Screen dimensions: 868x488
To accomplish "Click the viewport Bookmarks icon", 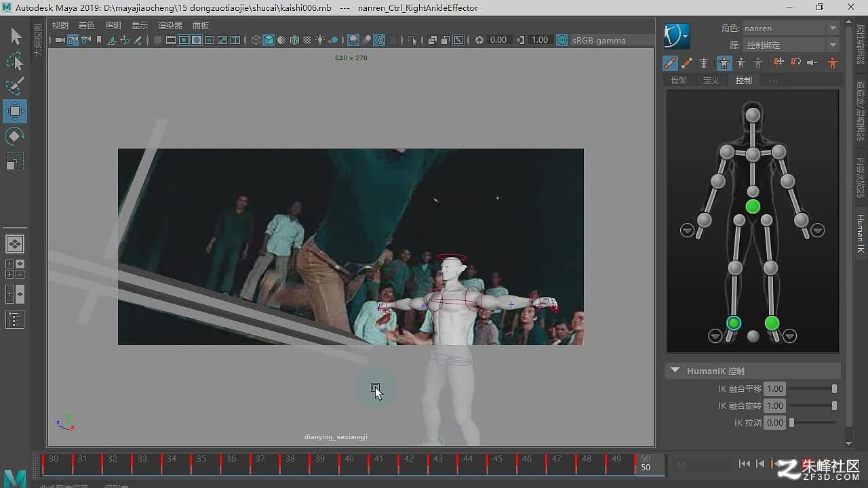I will [x=99, y=40].
